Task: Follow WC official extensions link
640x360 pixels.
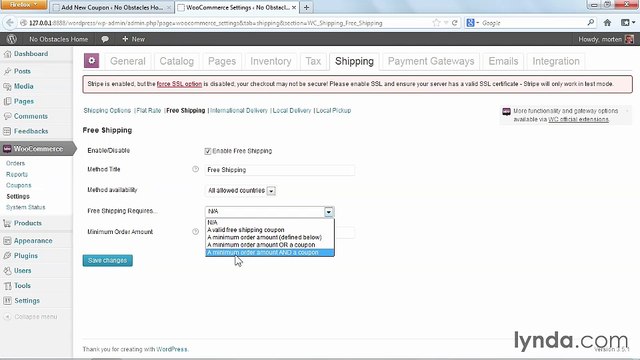Action: 578,120
